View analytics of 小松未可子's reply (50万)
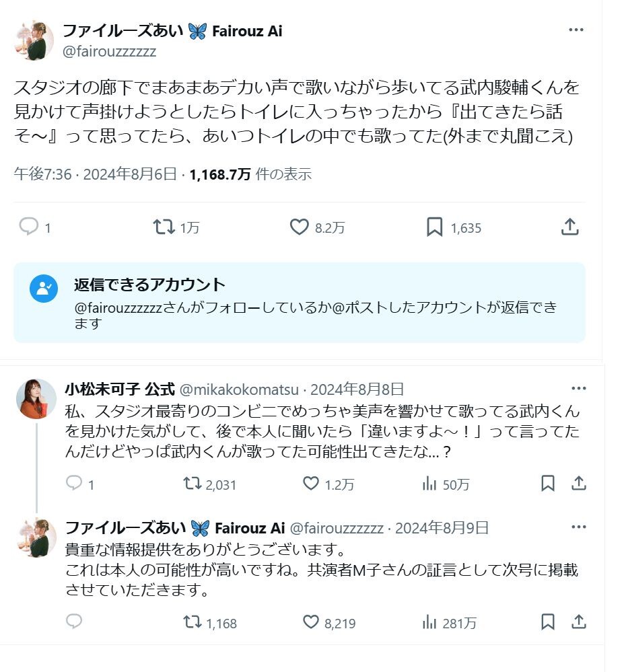 (429, 484)
